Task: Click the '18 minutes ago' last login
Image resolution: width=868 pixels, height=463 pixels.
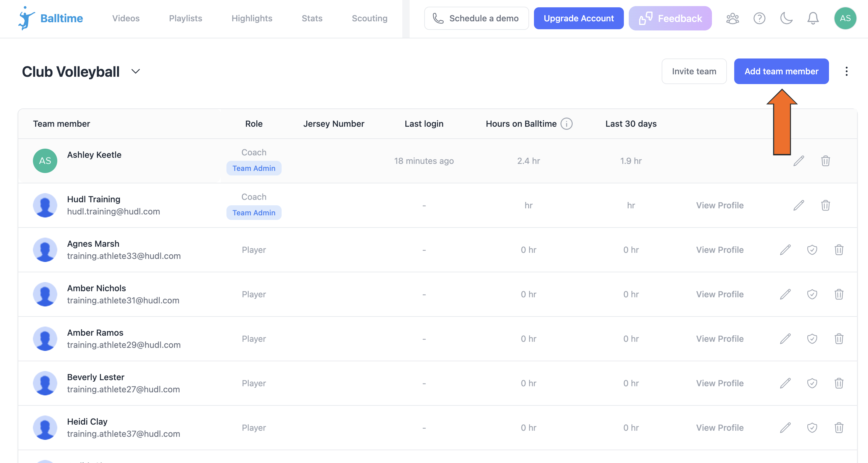Action: [x=424, y=161]
